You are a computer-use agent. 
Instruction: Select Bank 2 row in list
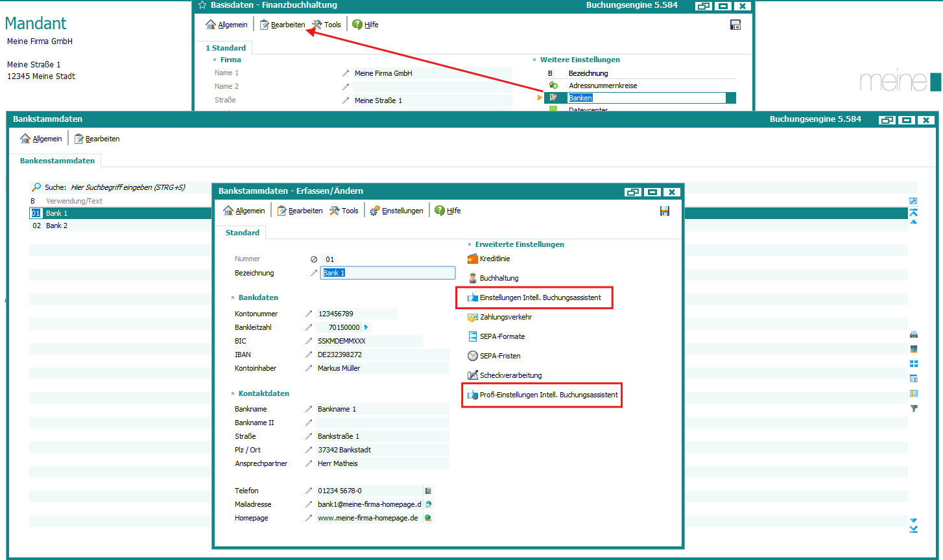57,226
